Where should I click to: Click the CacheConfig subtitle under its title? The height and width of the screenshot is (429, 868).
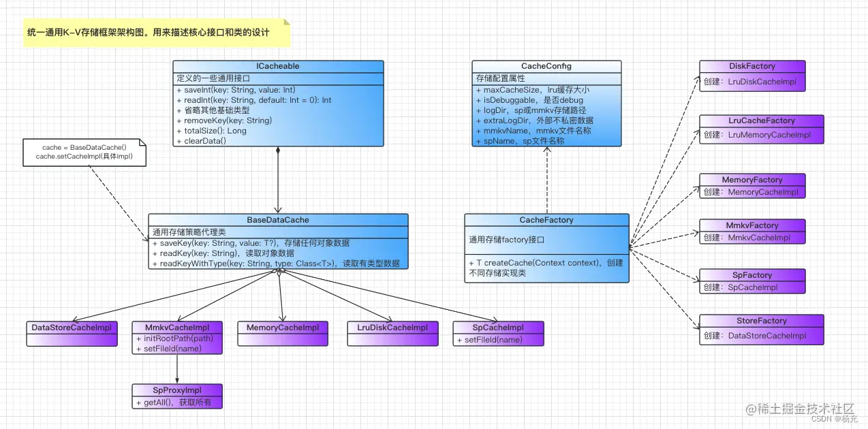(500, 78)
